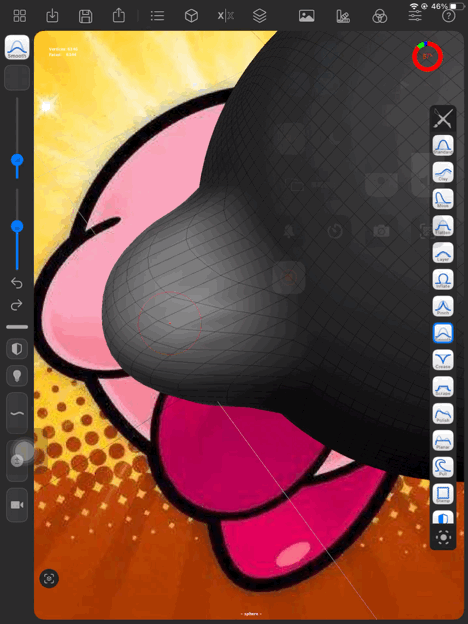This screenshot has height=624, width=468.
Task: Toggle the lighting bulb button
Action: pos(17,376)
